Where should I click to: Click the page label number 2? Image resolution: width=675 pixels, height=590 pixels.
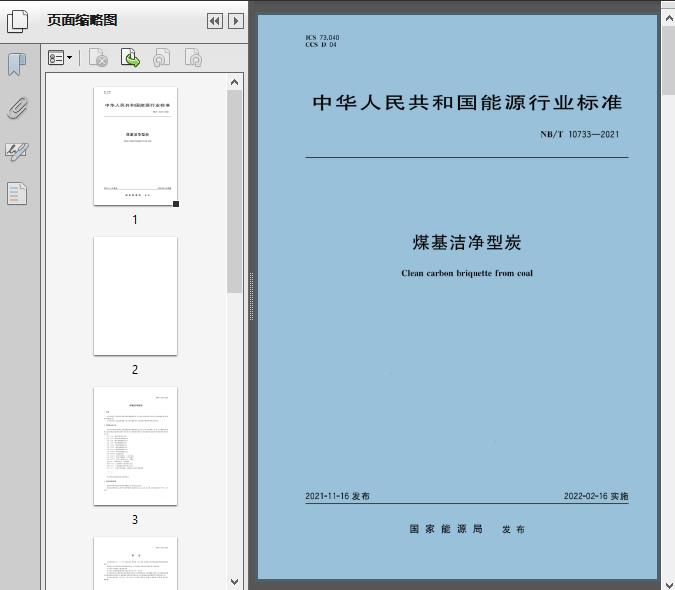135,370
